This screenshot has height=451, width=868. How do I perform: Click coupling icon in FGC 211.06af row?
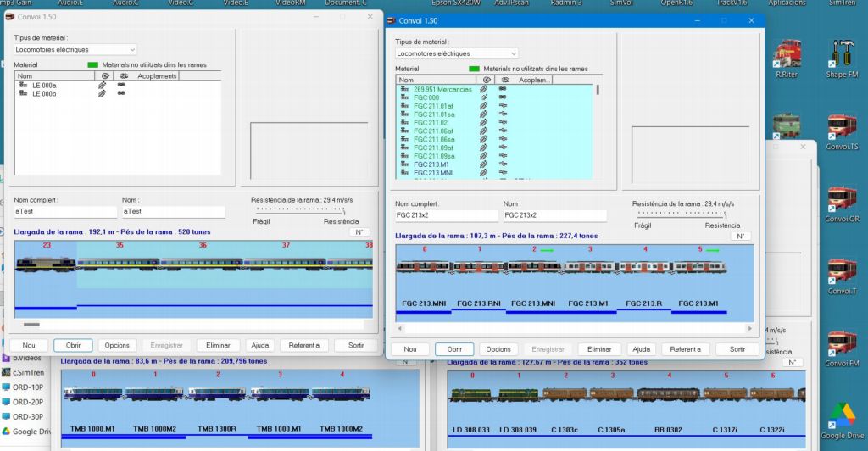tap(503, 131)
